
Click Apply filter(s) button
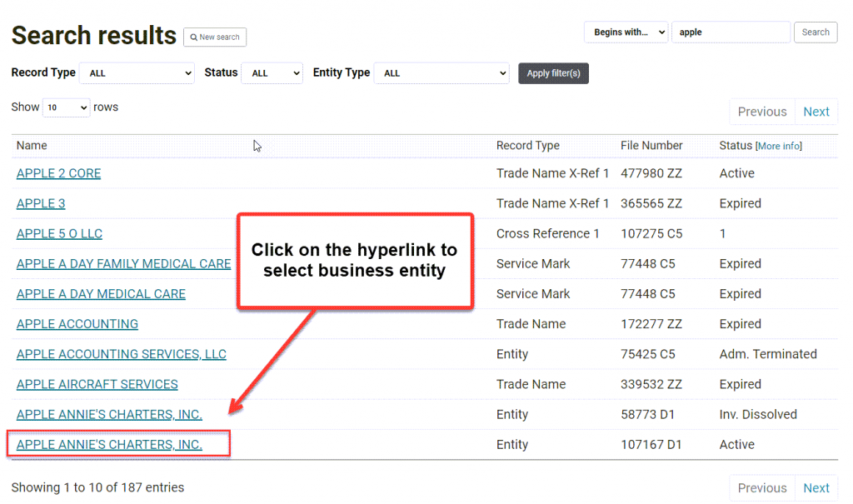click(553, 73)
